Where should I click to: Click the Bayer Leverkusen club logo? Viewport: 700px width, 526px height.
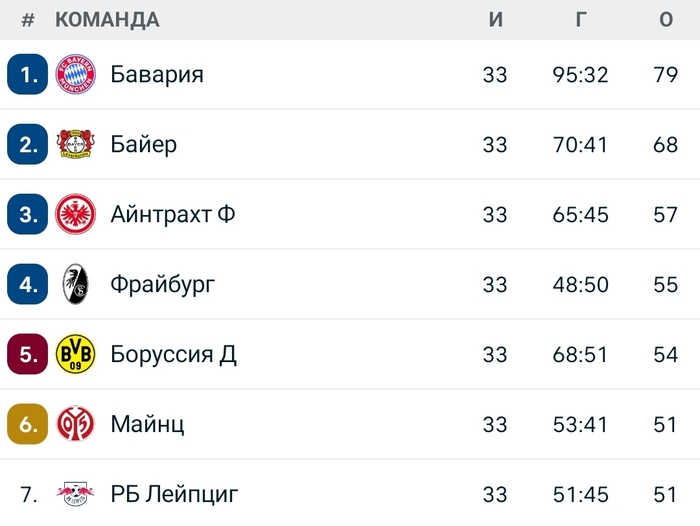(75, 144)
